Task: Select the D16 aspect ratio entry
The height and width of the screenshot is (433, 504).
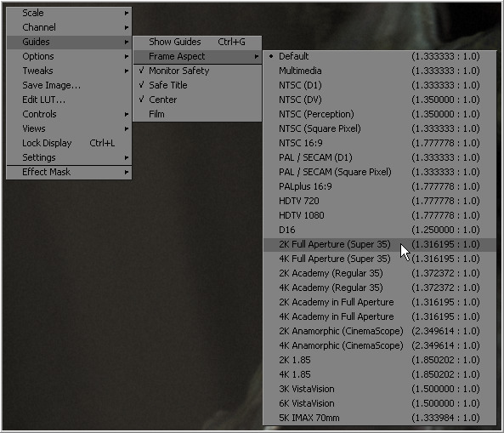Action: pos(379,230)
